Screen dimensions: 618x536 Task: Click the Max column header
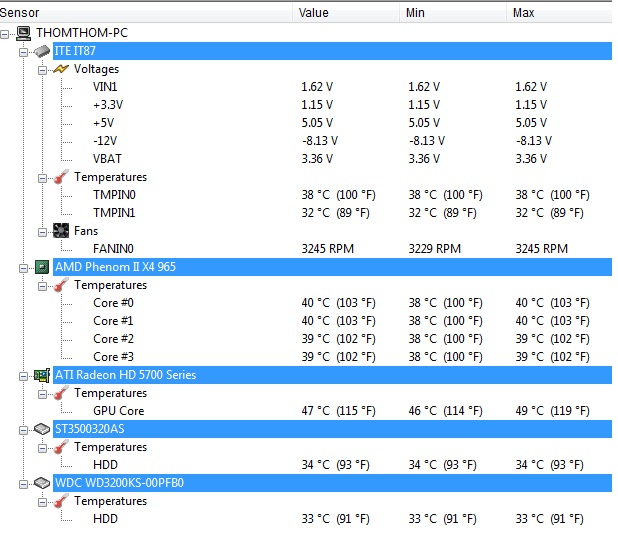click(x=559, y=13)
